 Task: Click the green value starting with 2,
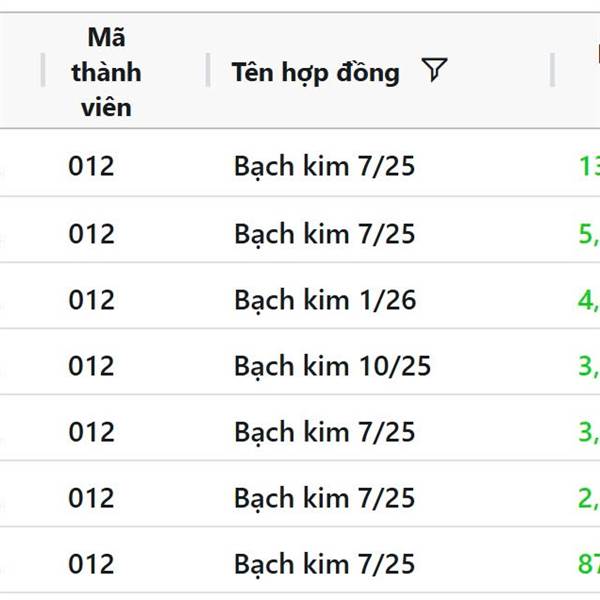pos(589,498)
